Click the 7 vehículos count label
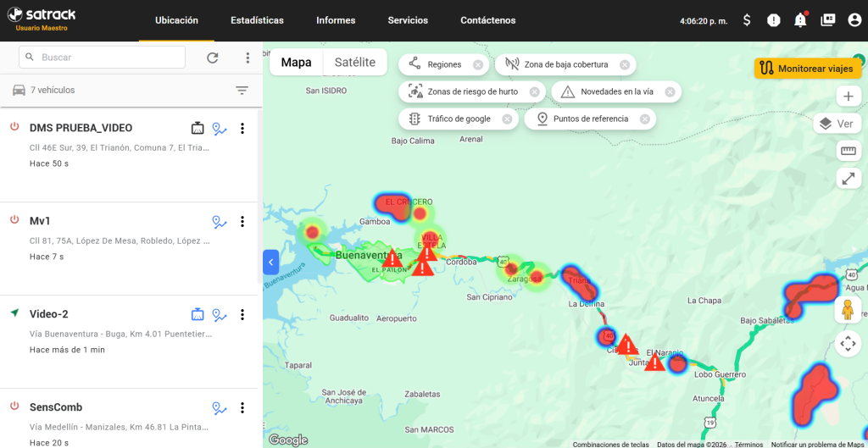 click(x=53, y=90)
